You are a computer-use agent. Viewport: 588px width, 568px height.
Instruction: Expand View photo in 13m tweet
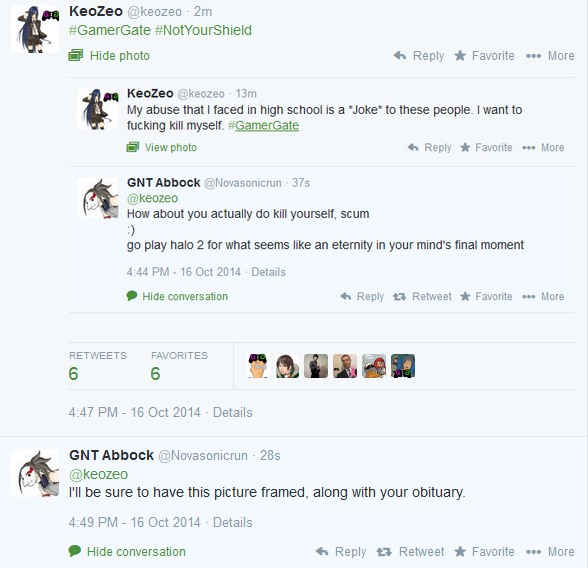(162, 147)
